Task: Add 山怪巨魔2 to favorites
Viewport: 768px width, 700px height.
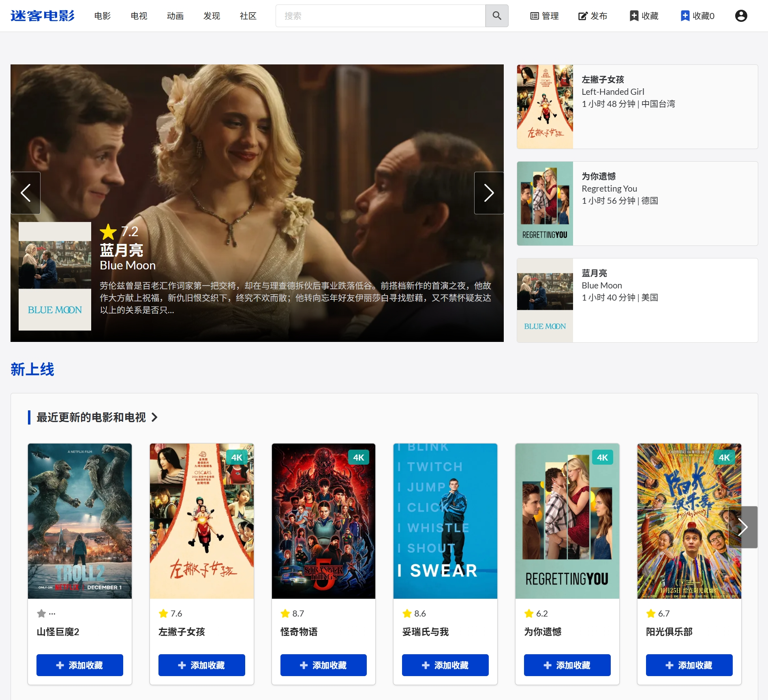Action: (x=79, y=665)
